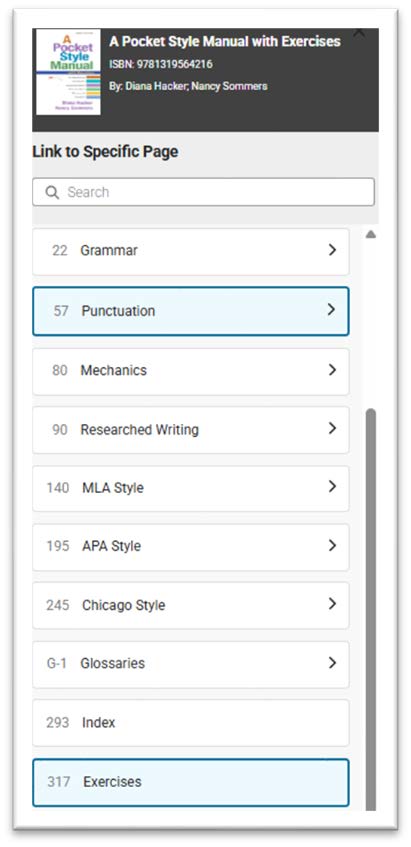Select the Index entry on page 293

(191, 723)
